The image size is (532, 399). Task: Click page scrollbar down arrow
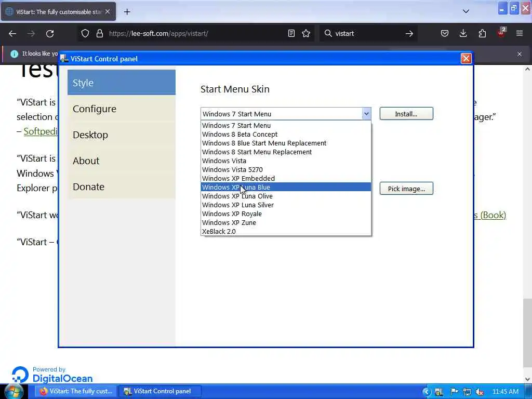527,379
